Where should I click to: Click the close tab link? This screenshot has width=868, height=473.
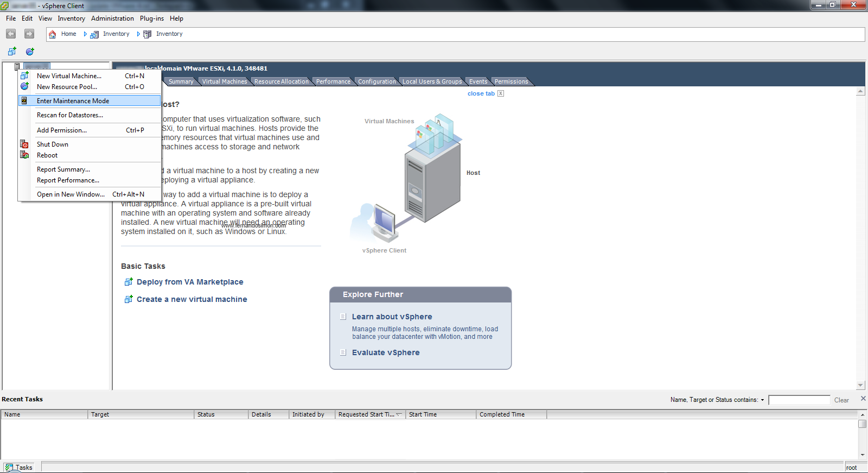[x=481, y=93]
